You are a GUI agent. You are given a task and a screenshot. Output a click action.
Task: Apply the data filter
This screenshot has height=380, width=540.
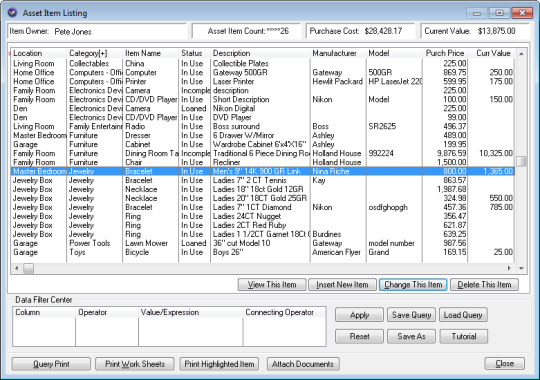tap(359, 315)
